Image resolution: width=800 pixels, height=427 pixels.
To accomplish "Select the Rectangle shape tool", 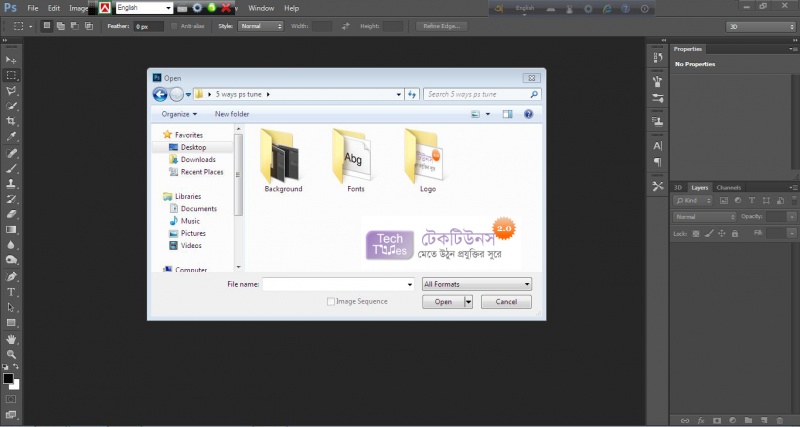I will [11, 323].
